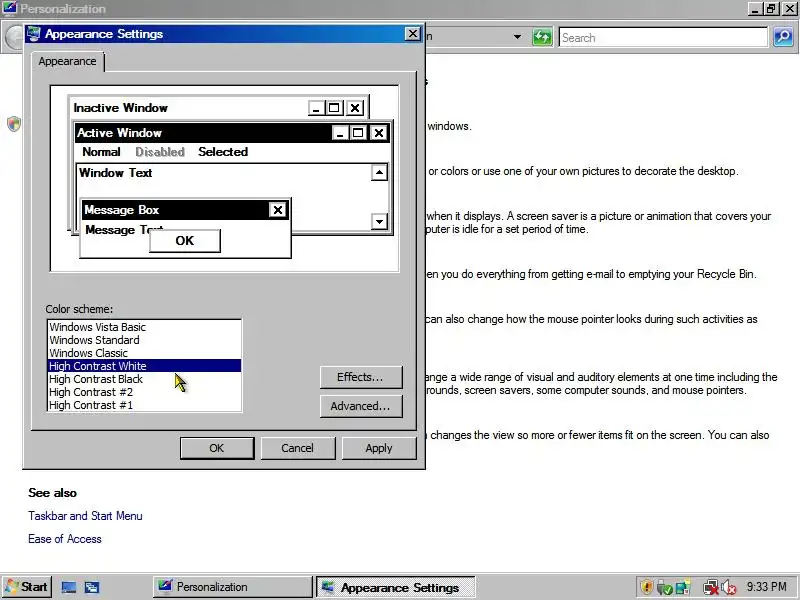Click the Personalization window title icon
Viewport: 800px width, 600px height.
click(x=9, y=8)
